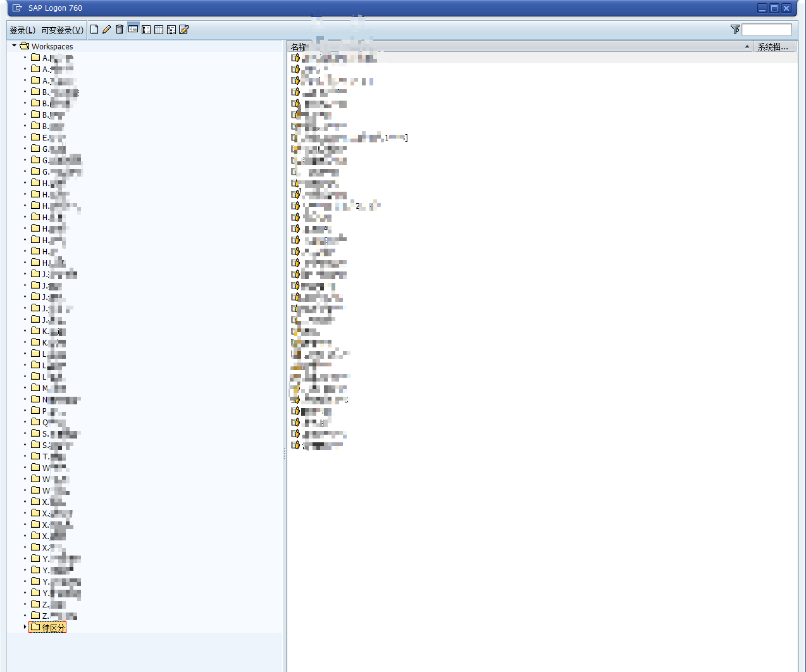The width and height of the screenshot is (806, 672).
Task: Click the filter funnel icon
Action: 735,29
